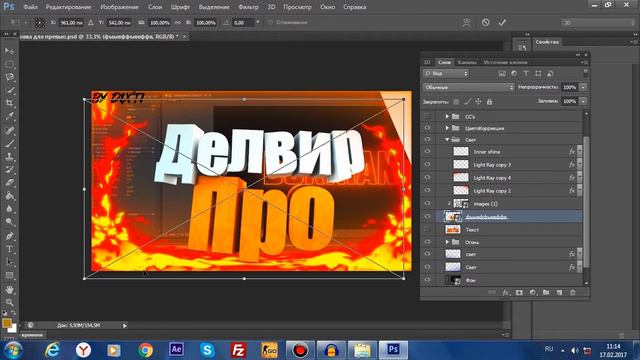Click the rotation angle input field
Viewport: 640px width, 360px height.
[x=243, y=23]
